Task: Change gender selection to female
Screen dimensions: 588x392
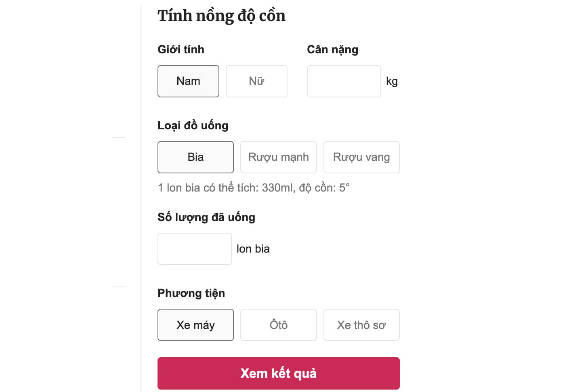Action: (x=256, y=81)
